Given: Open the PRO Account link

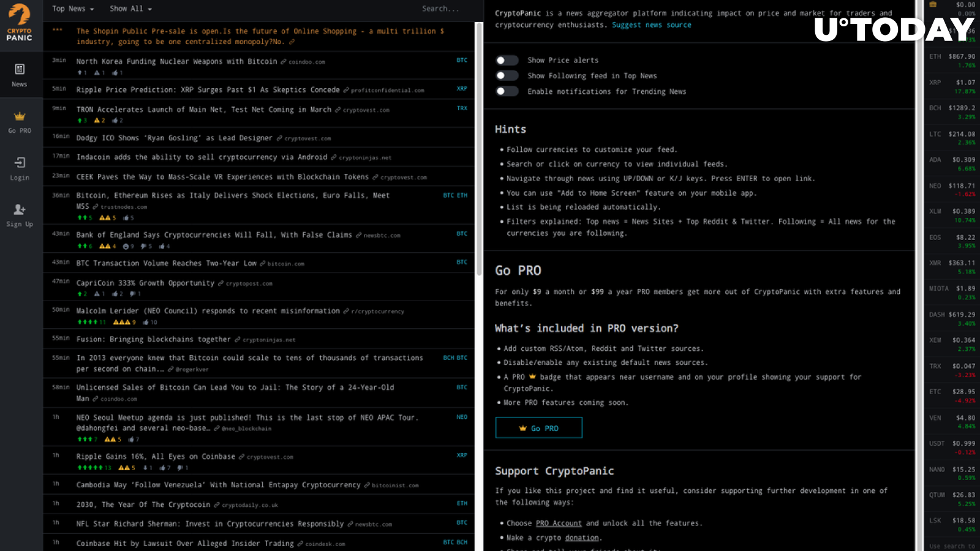Looking at the screenshot, I should [559, 523].
